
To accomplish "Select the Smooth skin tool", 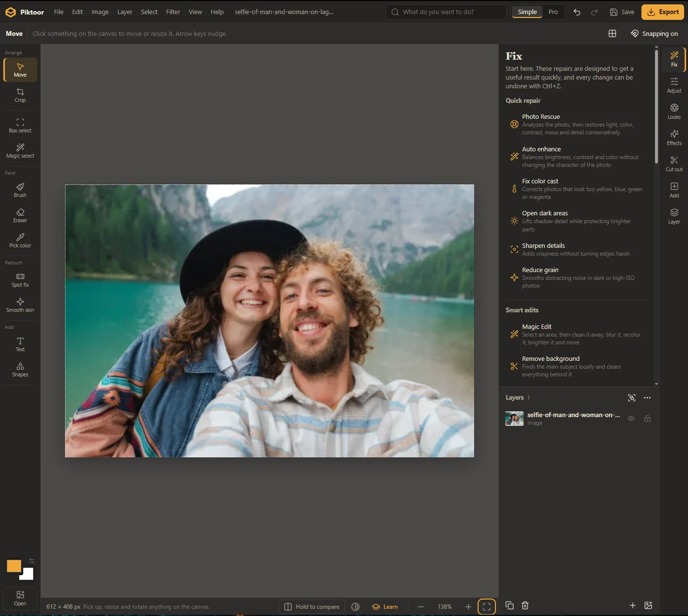I will [x=20, y=305].
